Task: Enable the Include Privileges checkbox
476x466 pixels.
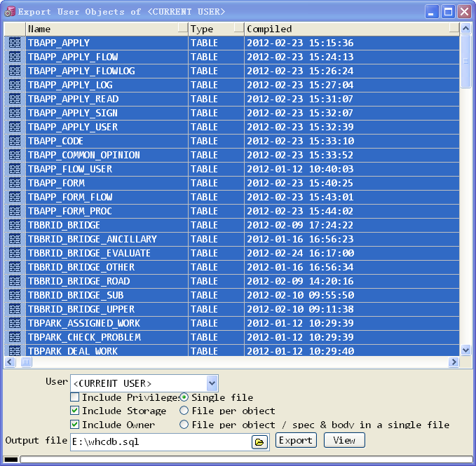Action: (x=75, y=397)
